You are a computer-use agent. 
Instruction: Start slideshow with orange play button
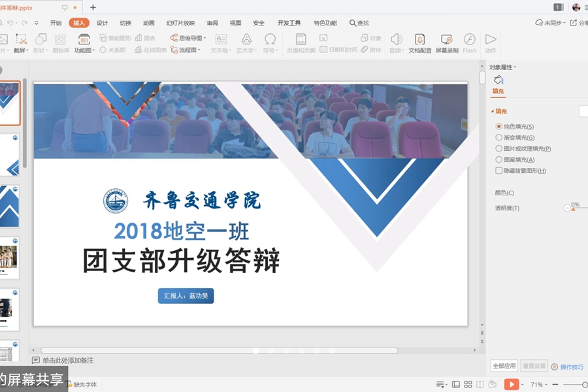tap(512, 384)
